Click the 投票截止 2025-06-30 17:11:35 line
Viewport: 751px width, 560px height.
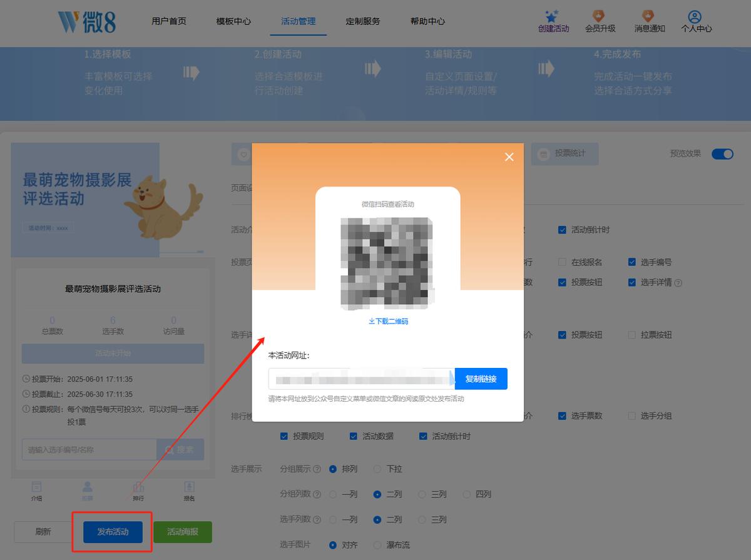[78, 394]
